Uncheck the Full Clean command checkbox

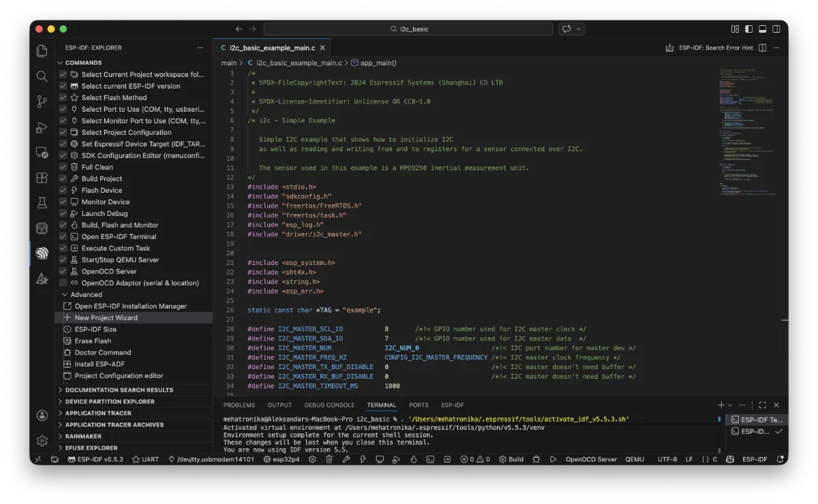coord(63,167)
